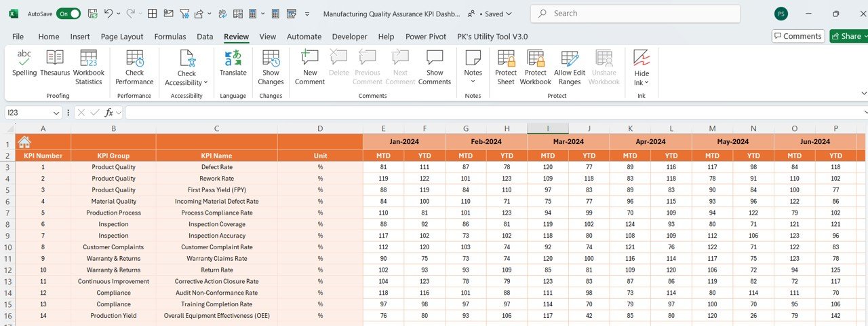Insert a New Comment

point(310,67)
